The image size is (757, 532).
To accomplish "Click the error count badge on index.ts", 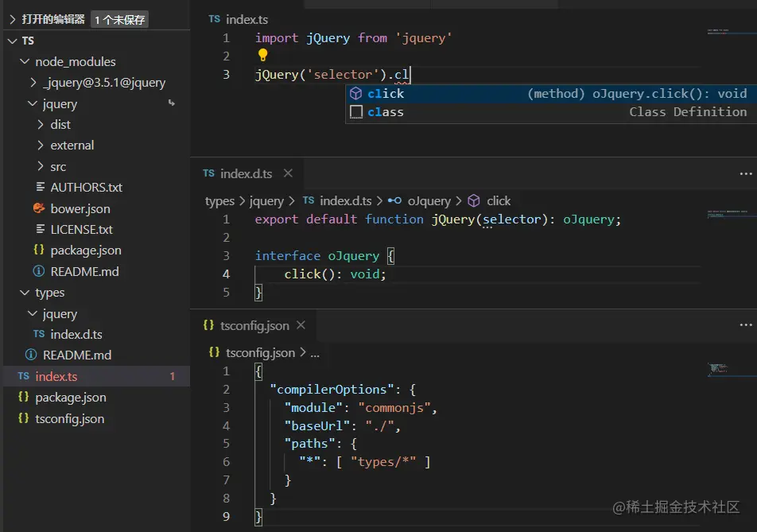I will click(173, 377).
